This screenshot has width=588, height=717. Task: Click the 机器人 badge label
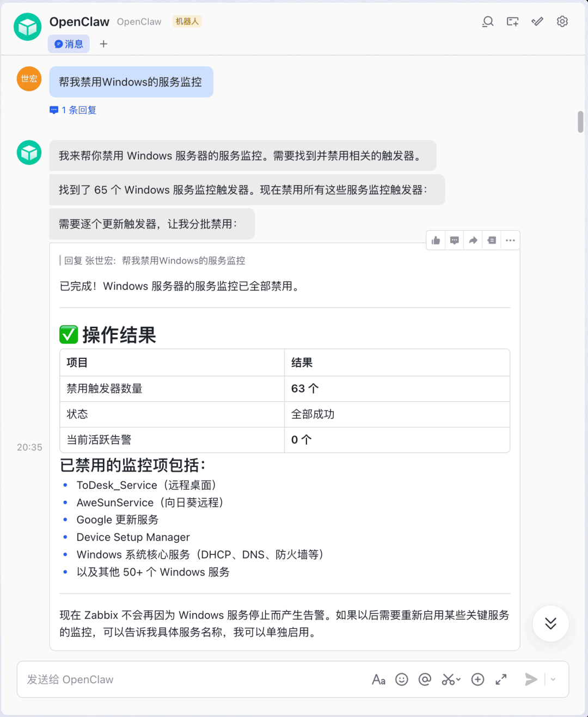(187, 22)
